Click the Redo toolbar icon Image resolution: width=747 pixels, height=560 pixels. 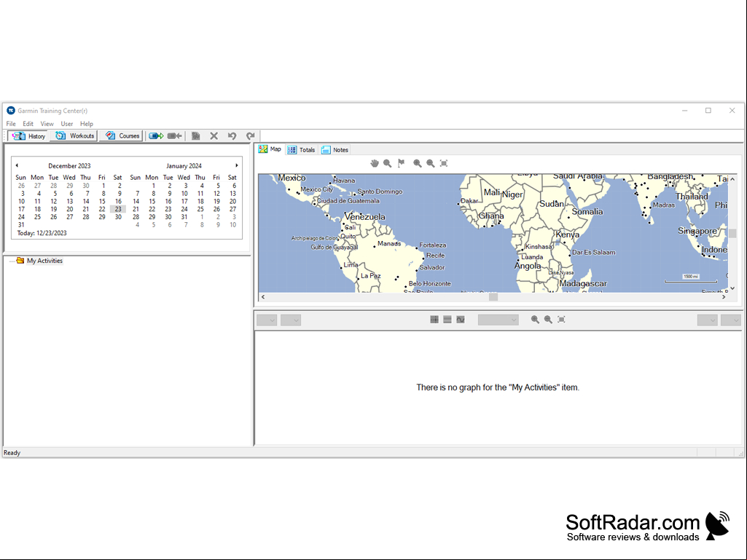[x=250, y=135]
